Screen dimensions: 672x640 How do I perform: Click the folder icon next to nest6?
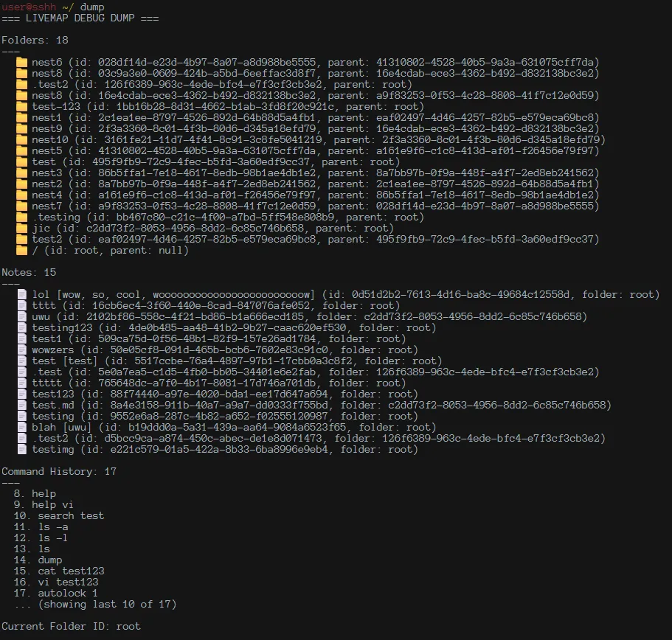(21, 63)
